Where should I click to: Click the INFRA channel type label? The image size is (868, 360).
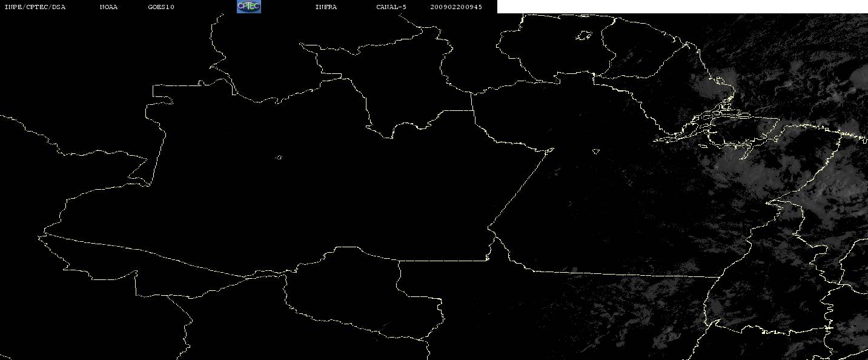coord(326,7)
